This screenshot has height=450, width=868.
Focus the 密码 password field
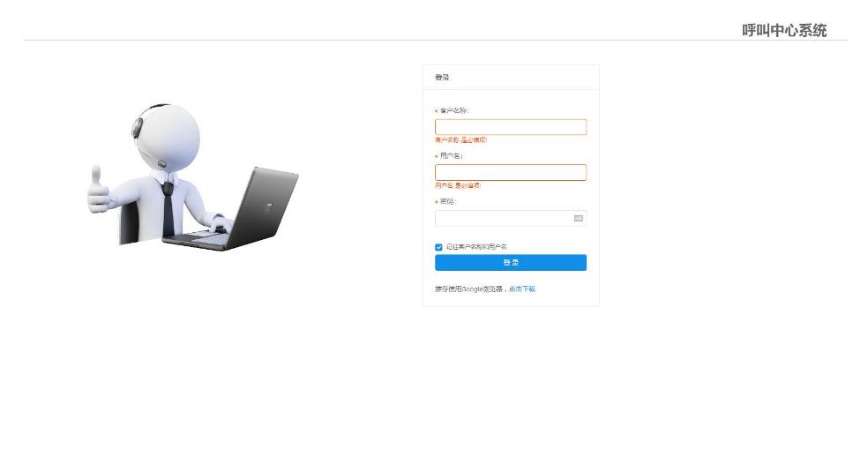coord(511,218)
